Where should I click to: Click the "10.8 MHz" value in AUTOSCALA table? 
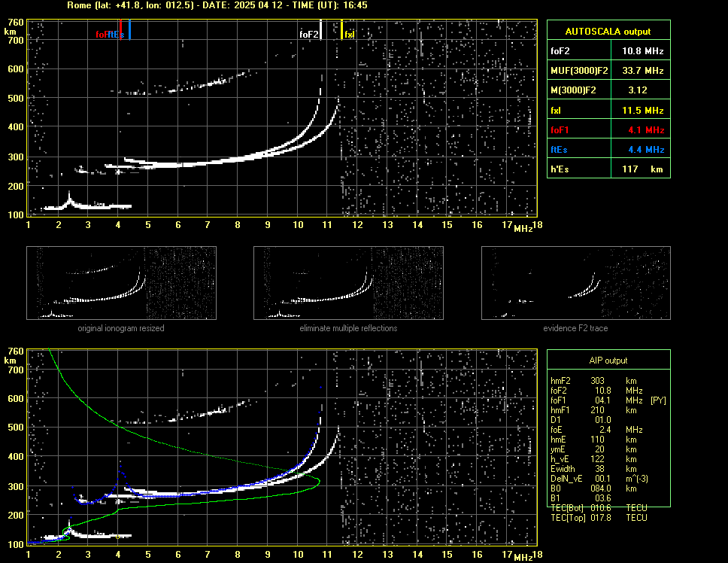pyautogui.click(x=642, y=51)
